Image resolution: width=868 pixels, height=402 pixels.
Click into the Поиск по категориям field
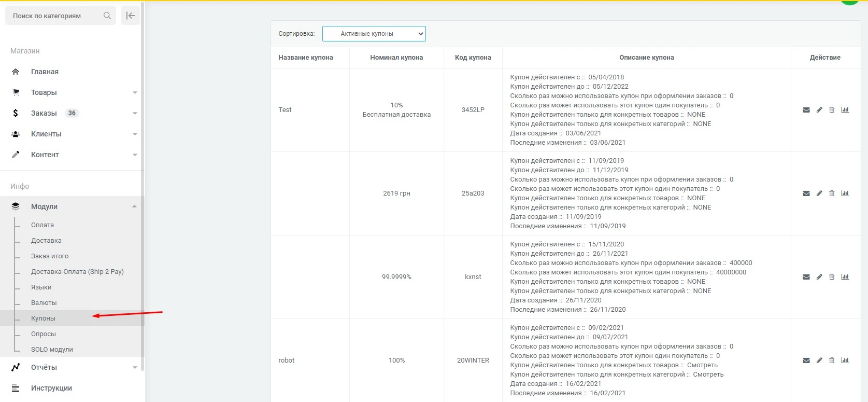[x=60, y=16]
